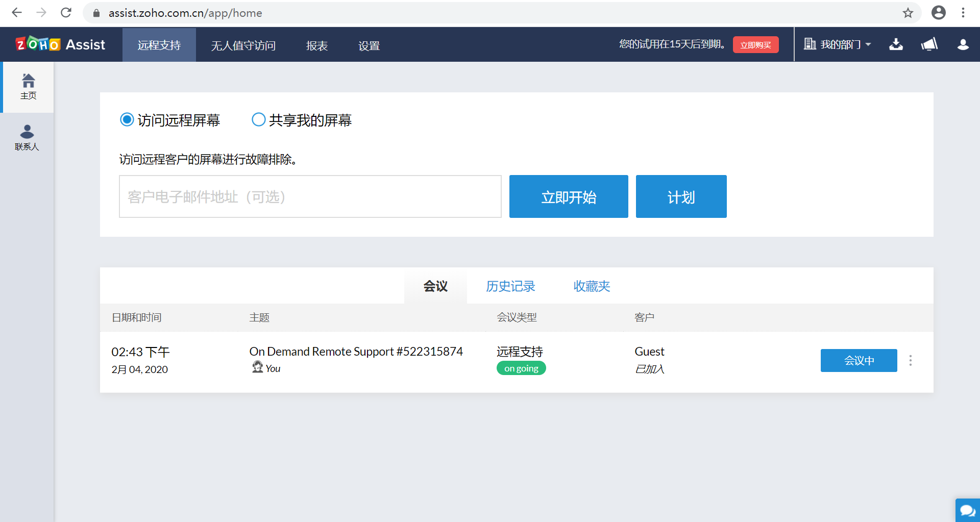Click the customer email address input field
This screenshot has height=522, width=980.
tap(310, 196)
